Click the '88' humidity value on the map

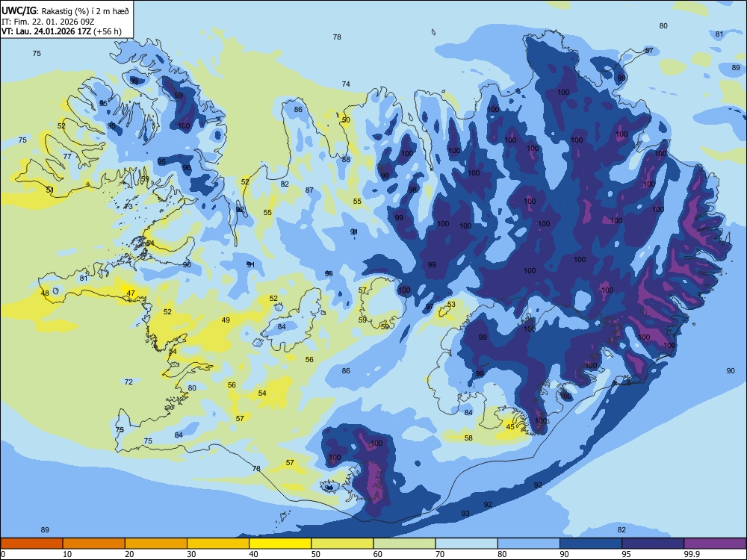pyautogui.click(x=346, y=160)
